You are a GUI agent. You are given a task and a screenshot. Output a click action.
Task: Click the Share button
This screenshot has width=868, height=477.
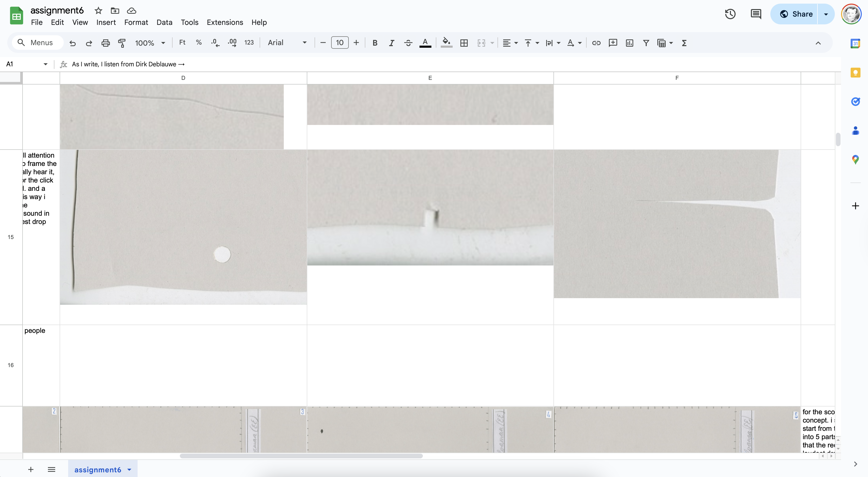[x=795, y=14]
